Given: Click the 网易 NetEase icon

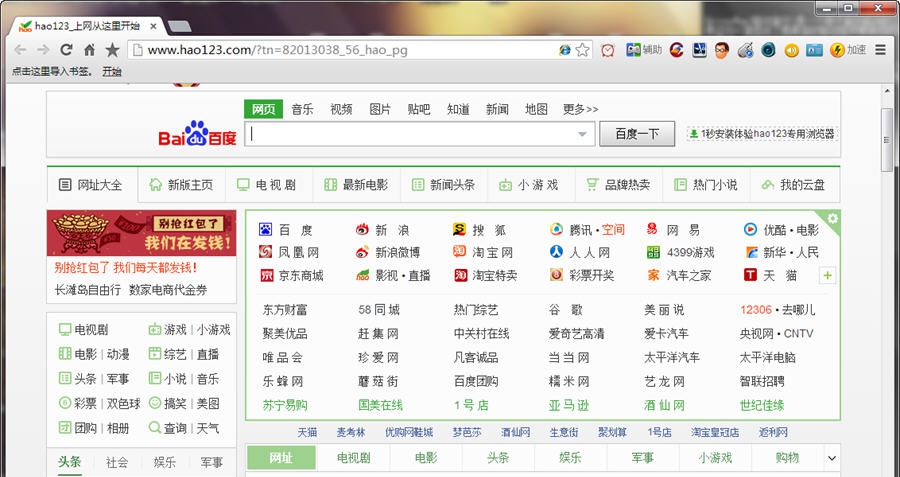Looking at the screenshot, I should 652,230.
